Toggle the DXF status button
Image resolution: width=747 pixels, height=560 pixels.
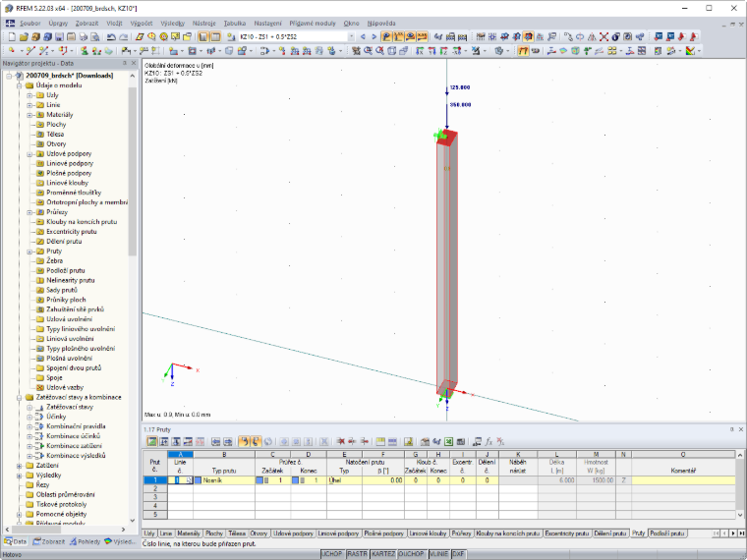pyautogui.click(x=458, y=554)
